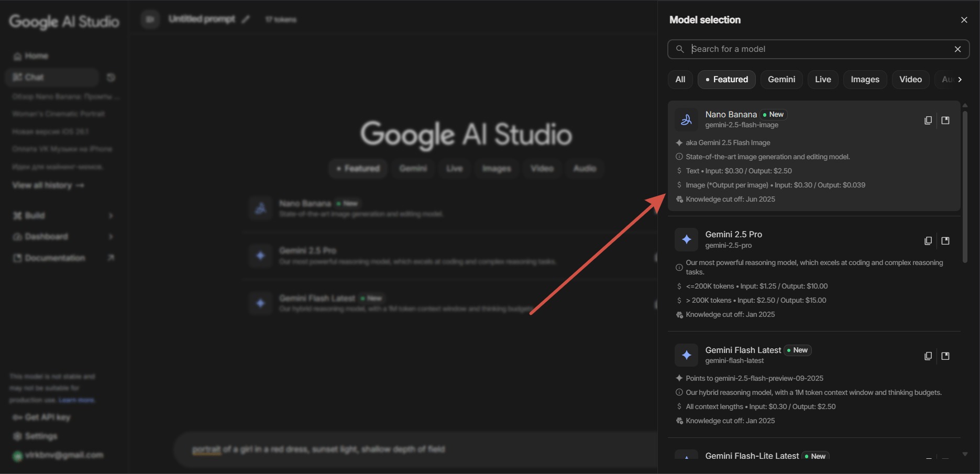The image size is (980, 474).
Task: Click the Gemini 2.5 Pro icon on the main page
Action: coord(260,256)
